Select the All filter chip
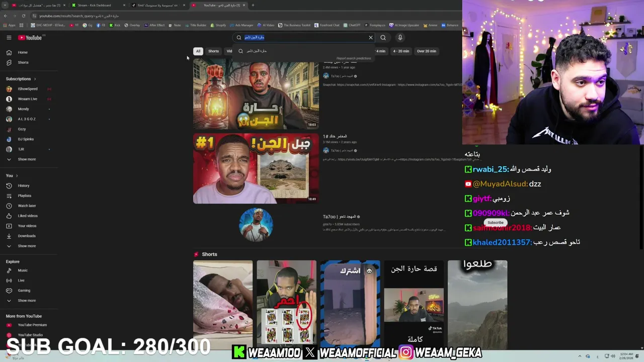This screenshot has width=644, height=362. coord(198,51)
